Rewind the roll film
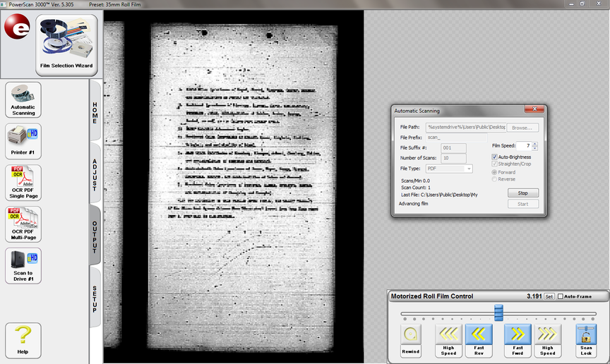 pyautogui.click(x=411, y=339)
